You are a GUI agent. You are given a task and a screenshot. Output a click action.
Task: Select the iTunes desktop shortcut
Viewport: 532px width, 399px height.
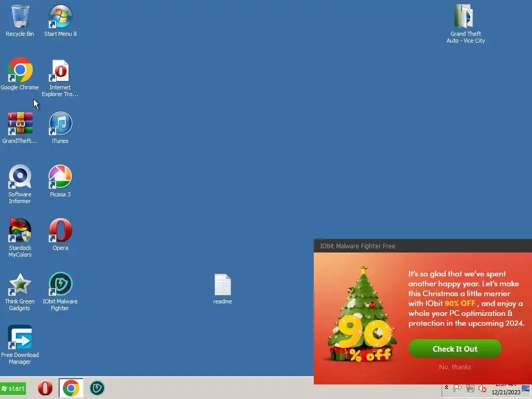pos(60,128)
